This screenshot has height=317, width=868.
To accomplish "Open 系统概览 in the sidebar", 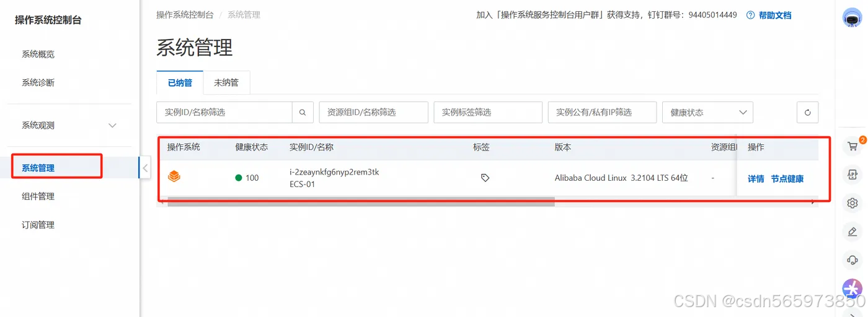I will (x=38, y=54).
